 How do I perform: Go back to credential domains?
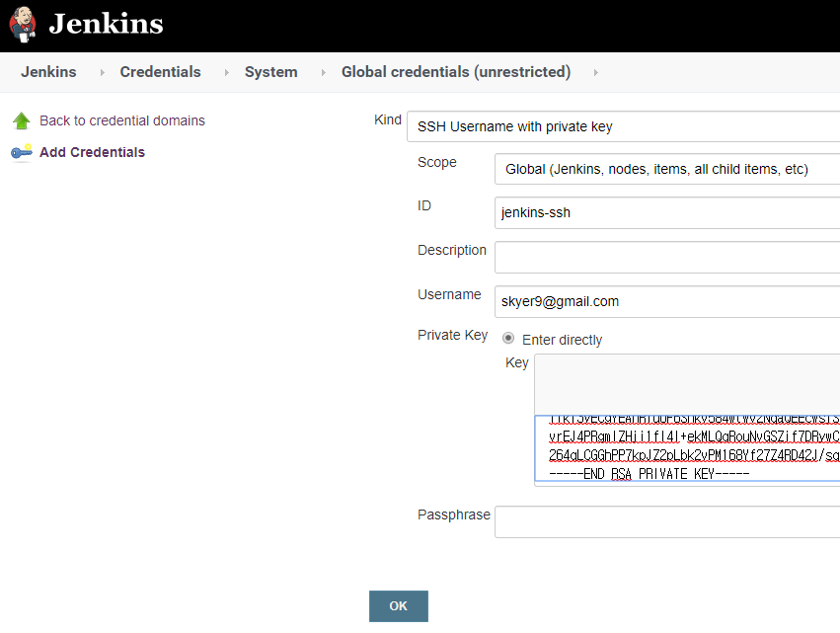coord(122,120)
